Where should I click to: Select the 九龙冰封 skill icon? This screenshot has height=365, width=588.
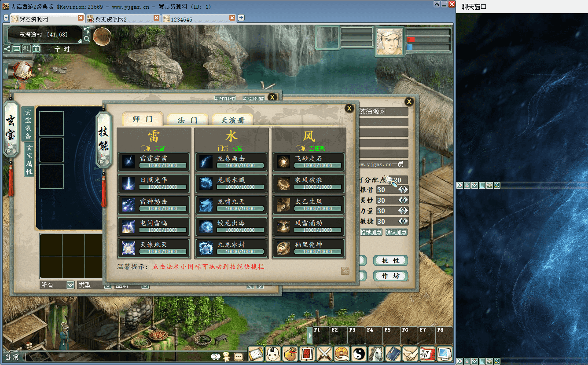[206, 248]
